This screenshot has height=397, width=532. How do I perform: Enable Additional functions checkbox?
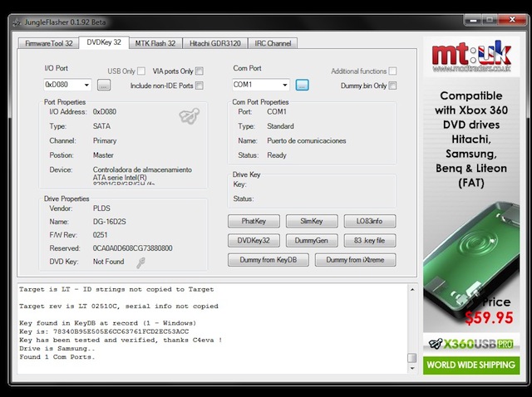coord(392,71)
